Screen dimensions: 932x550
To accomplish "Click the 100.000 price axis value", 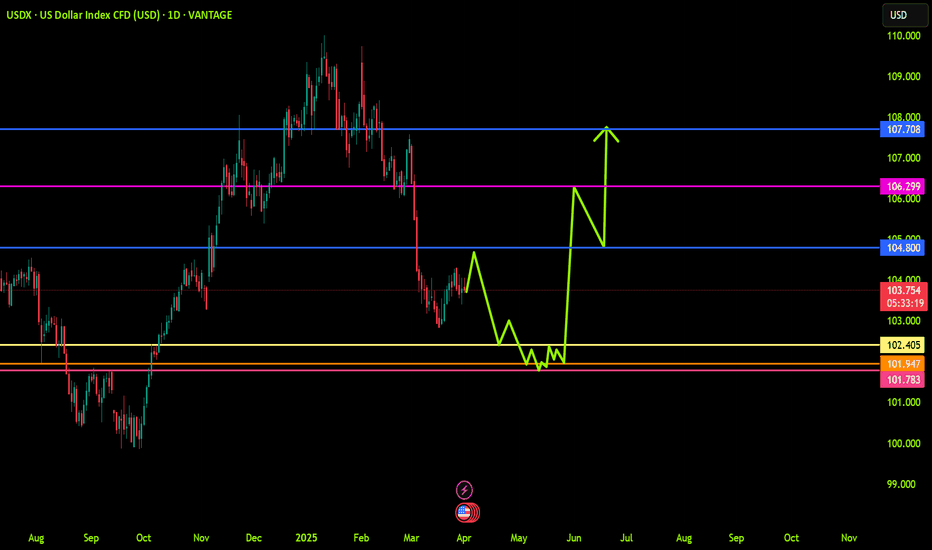I will [903, 444].
